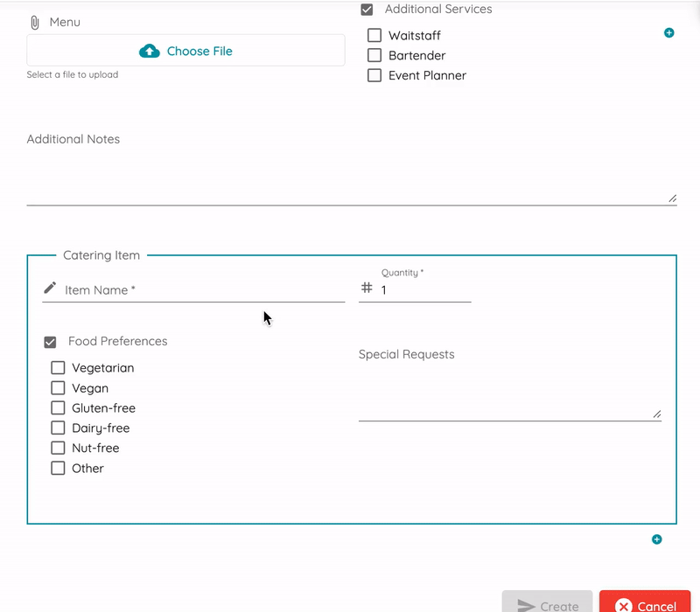Check the Waitstaff option

374,35
